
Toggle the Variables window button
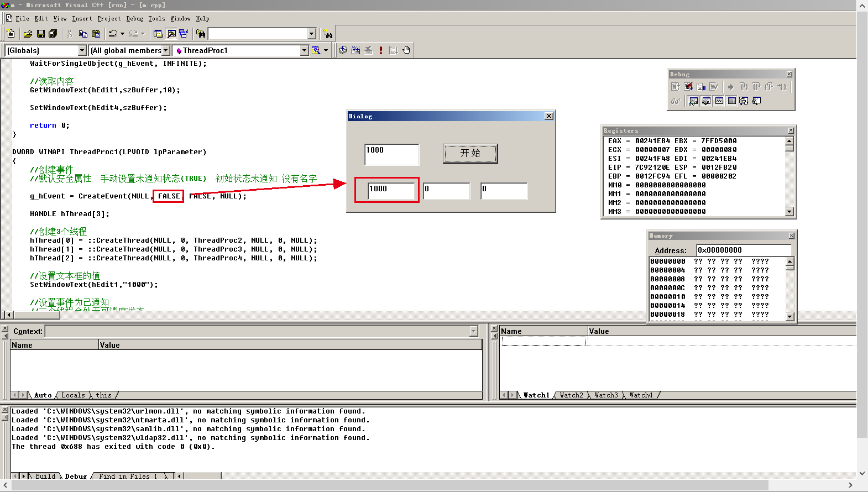[705, 101]
